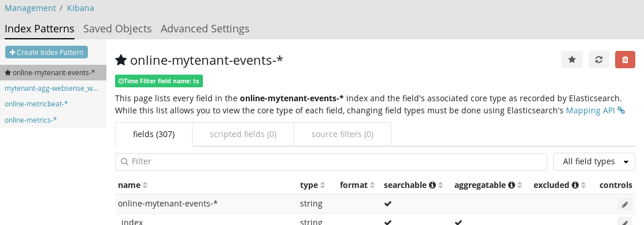Edit online-mytenant-events-* field pencil icon

click(x=625, y=204)
